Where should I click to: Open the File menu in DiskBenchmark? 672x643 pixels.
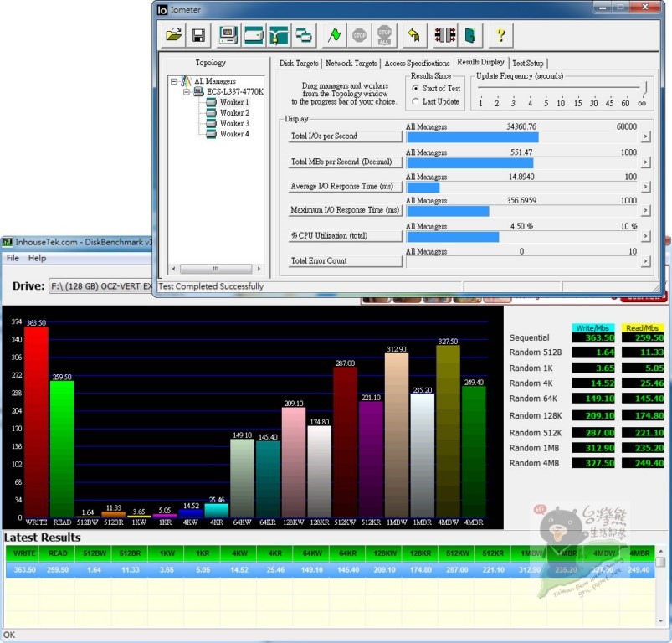point(13,259)
